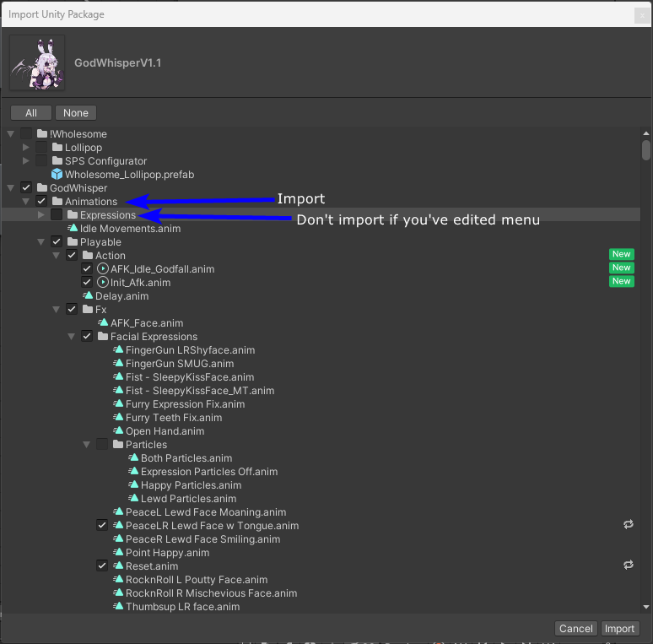Expand the SPS Configurator folder arrow
Screen dimensions: 653x644
[26, 161]
